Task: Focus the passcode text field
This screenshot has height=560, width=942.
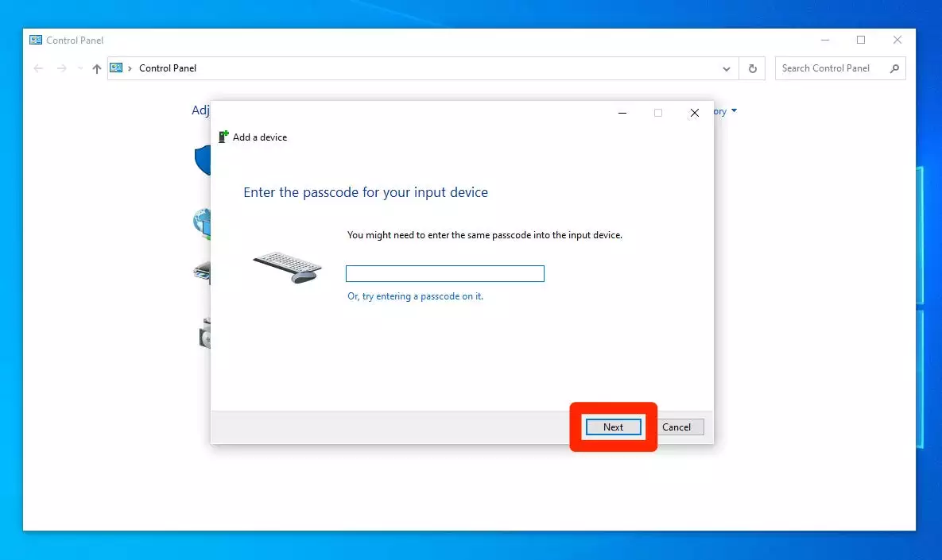Action: click(x=444, y=274)
